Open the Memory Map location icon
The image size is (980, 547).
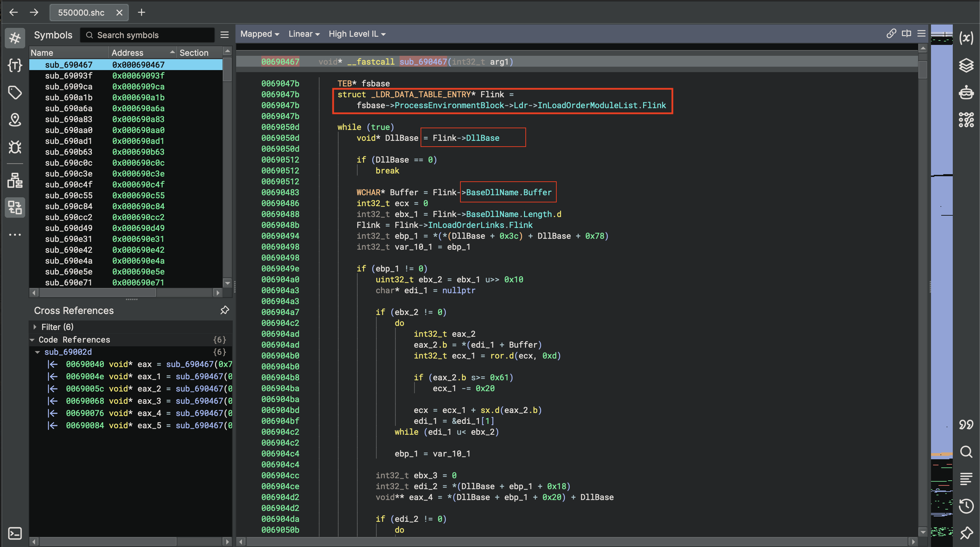[x=15, y=120]
